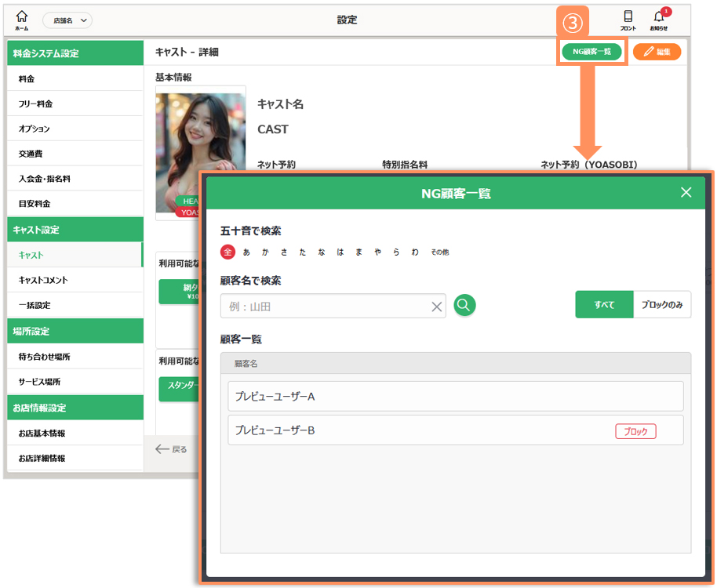Open the フロント device icon
The width and height of the screenshot is (717, 588).
tap(628, 20)
